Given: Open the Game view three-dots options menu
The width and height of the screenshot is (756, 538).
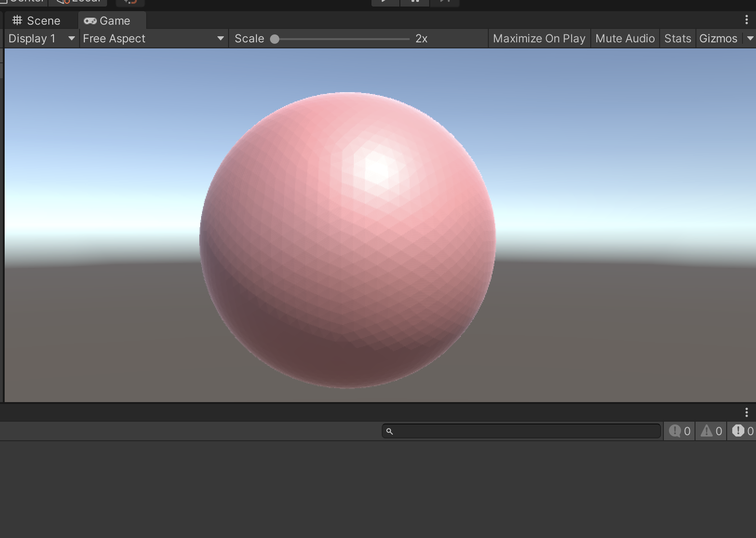Looking at the screenshot, I should pyautogui.click(x=746, y=20).
